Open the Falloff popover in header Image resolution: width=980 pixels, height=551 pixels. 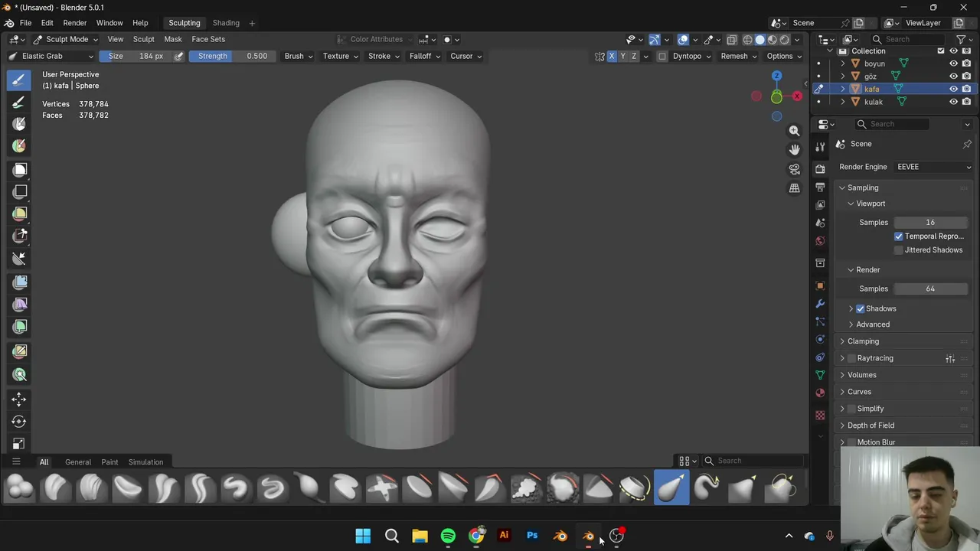(424, 56)
